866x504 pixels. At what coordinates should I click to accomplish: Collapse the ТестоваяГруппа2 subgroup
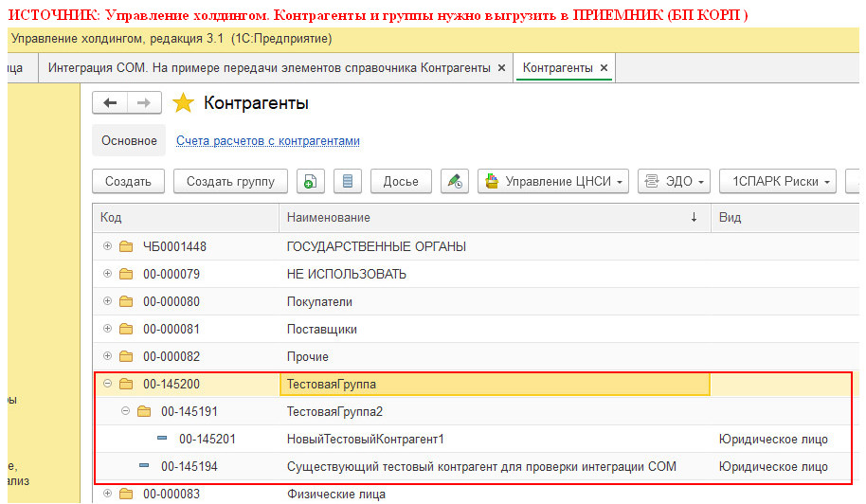(x=125, y=411)
